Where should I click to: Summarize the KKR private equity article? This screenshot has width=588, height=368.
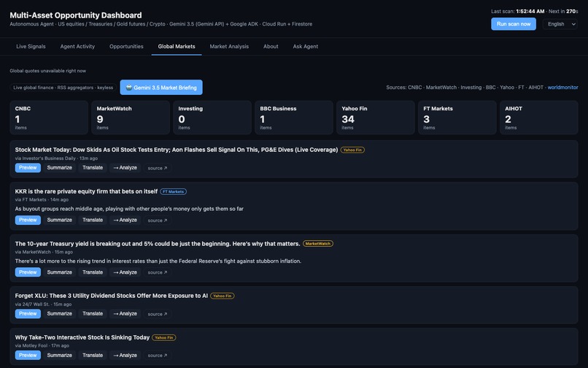click(60, 220)
